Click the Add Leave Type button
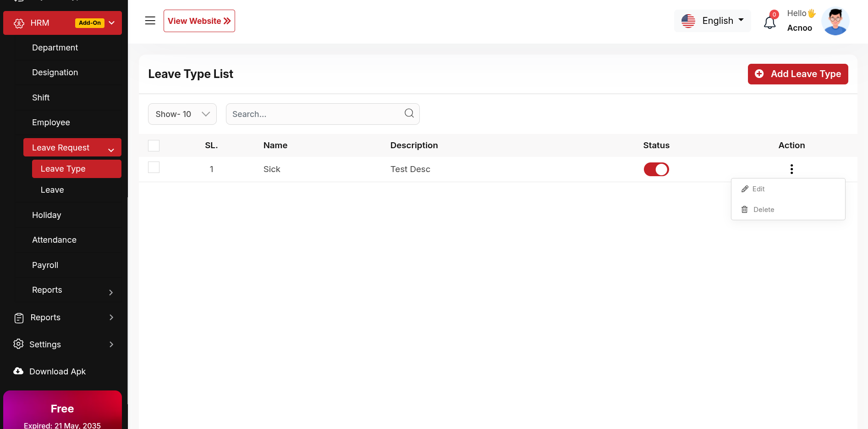 tap(797, 74)
